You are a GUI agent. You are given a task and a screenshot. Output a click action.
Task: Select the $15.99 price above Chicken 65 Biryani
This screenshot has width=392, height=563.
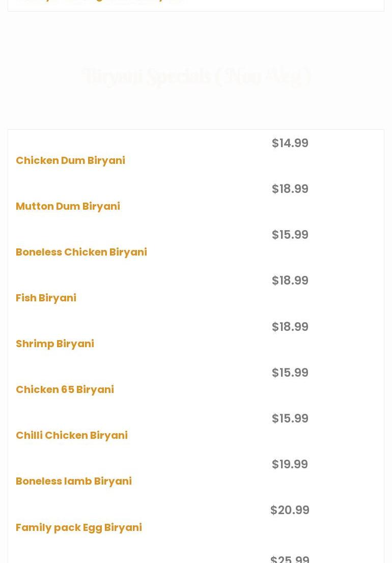[x=290, y=373]
